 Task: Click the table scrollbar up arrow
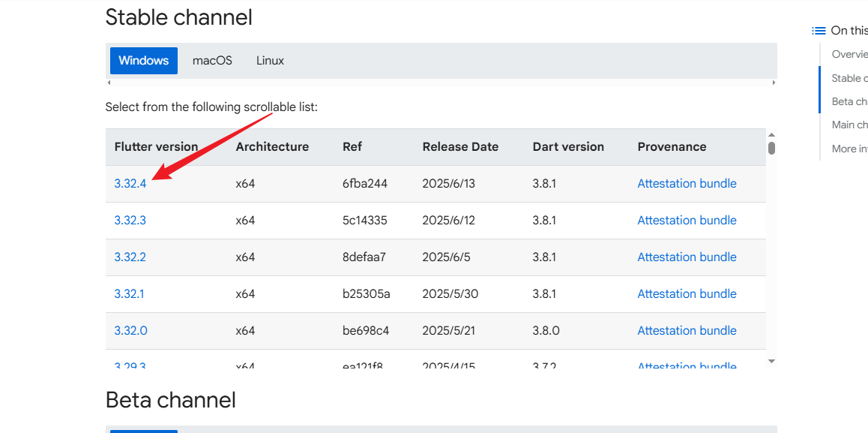(x=771, y=134)
